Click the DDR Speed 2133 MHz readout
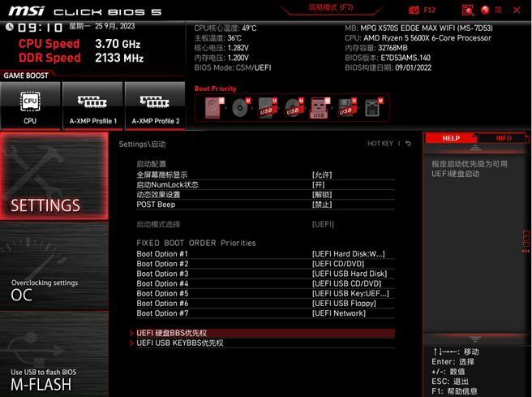Viewport: 532px width, 397px height. pyautogui.click(x=81, y=58)
